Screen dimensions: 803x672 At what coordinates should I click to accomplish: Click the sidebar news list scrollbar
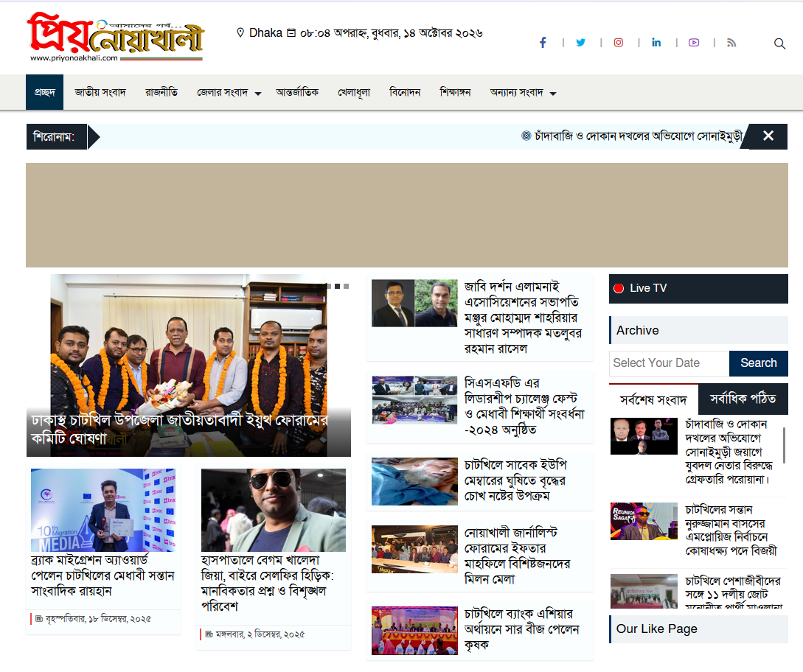pyautogui.click(x=784, y=445)
